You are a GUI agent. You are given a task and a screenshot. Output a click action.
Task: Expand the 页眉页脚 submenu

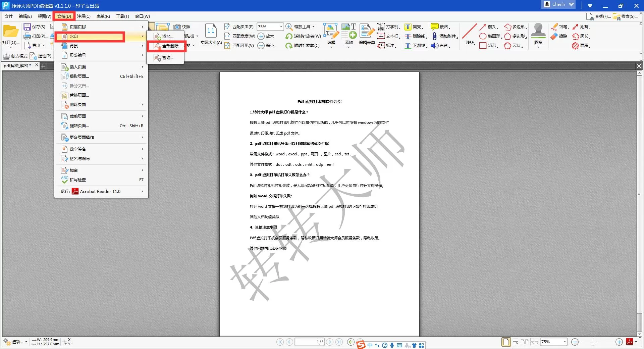click(101, 27)
